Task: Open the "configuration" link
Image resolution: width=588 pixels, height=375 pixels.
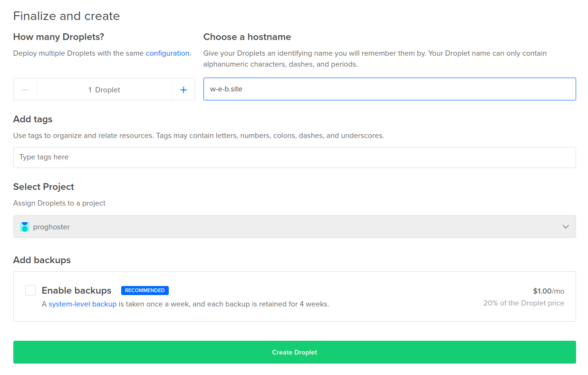Action: point(167,53)
